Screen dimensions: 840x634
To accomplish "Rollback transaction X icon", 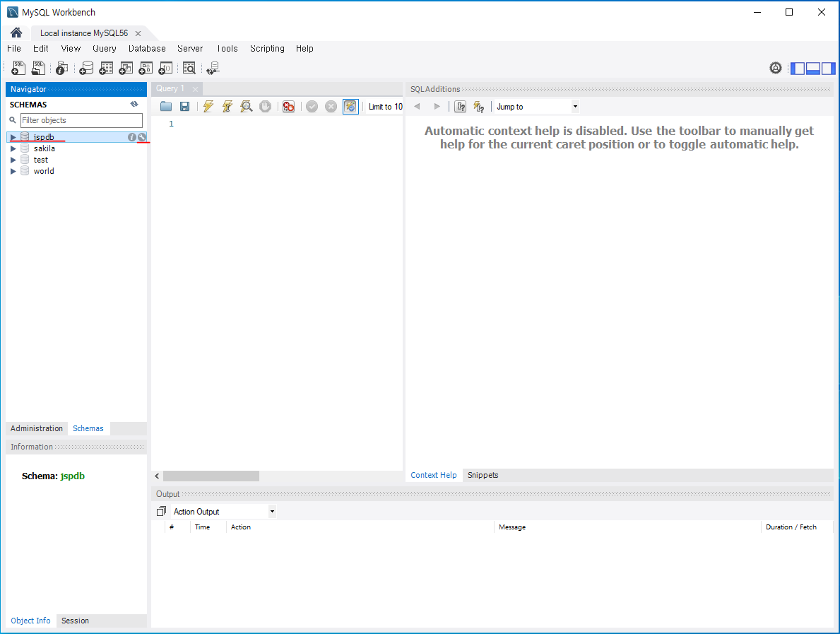I will pyautogui.click(x=331, y=107).
